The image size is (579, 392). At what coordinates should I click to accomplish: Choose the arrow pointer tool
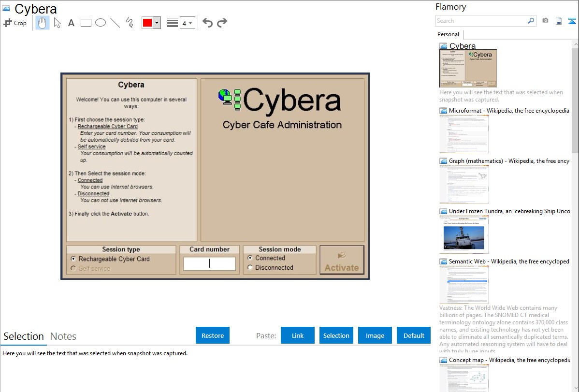[57, 23]
